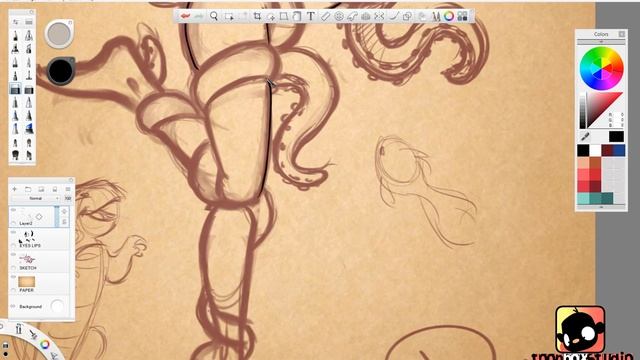Viewport: 640px width, 360px height.
Task: Turn on the French Curve guide
Action: [352, 16]
